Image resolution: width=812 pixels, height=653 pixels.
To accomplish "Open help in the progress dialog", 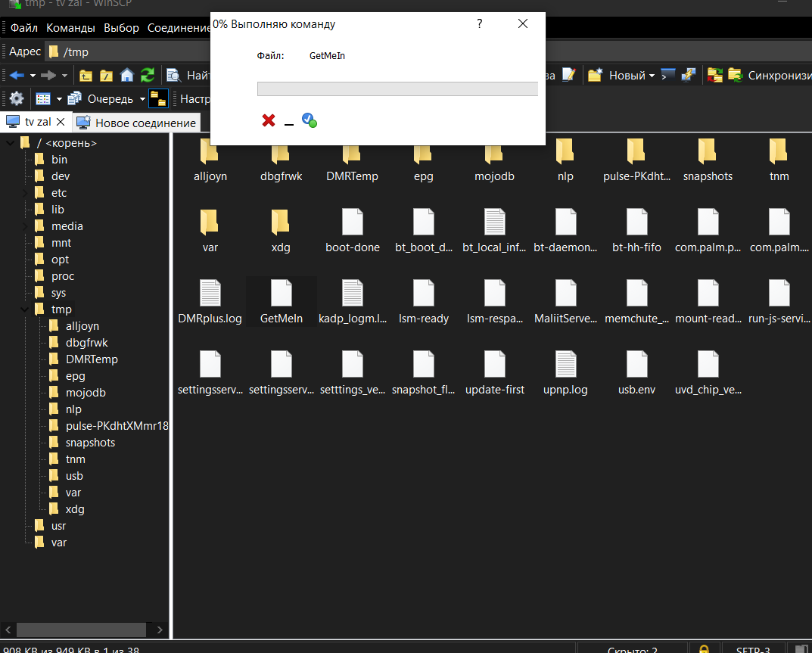I will [x=480, y=23].
